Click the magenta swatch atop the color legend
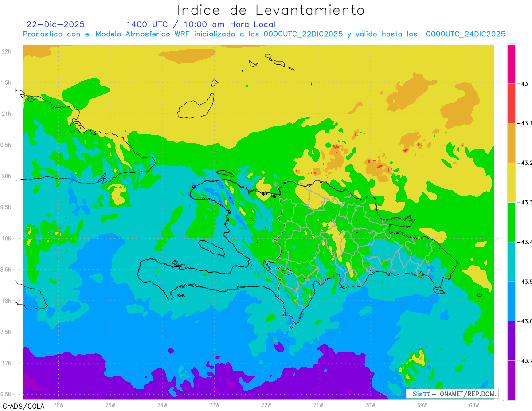 511,64
